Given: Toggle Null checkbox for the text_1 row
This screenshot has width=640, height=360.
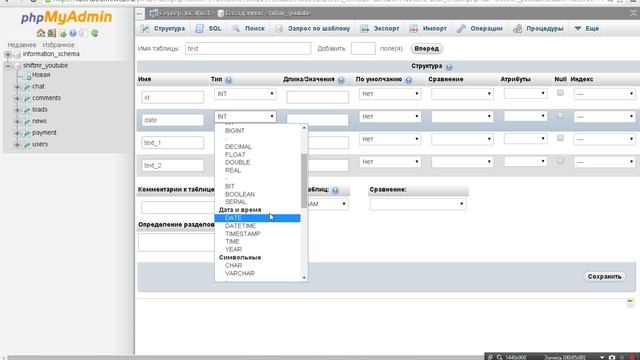Looking at the screenshot, I should (x=560, y=138).
